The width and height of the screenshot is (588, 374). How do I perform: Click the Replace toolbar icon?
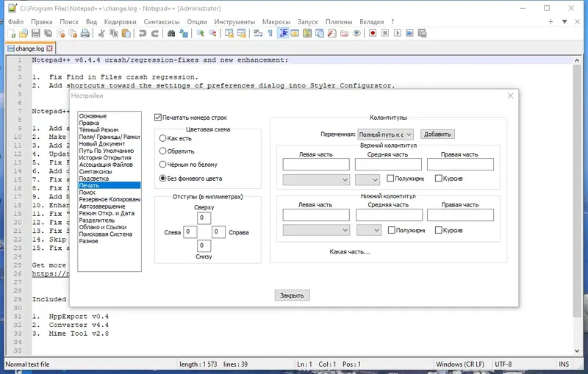[183, 33]
